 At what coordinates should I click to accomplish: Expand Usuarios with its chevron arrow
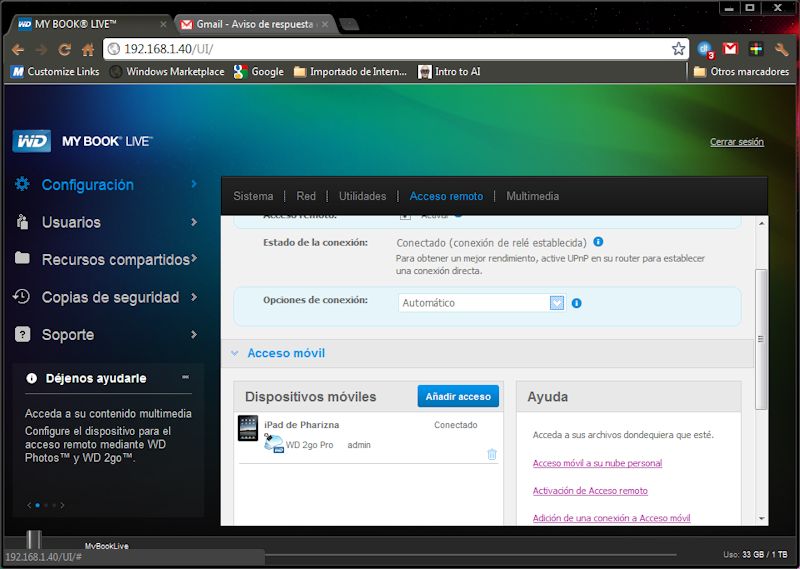click(x=194, y=222)
